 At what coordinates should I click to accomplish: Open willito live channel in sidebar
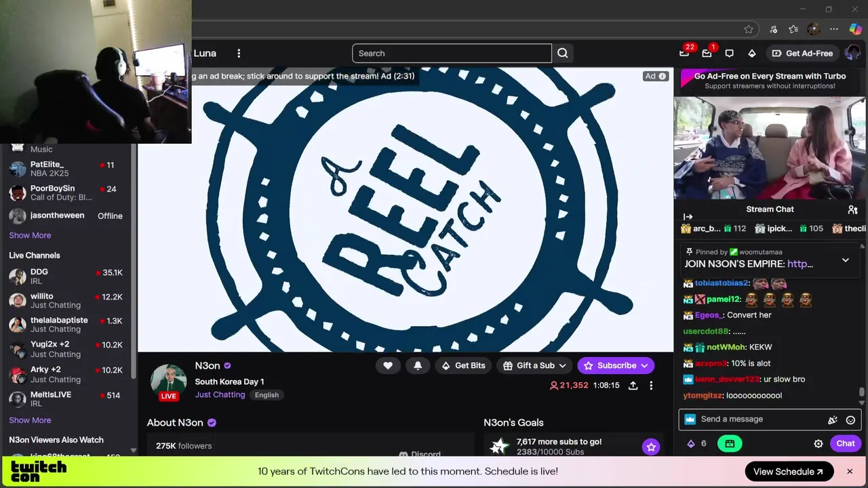[x=66, y=301]
